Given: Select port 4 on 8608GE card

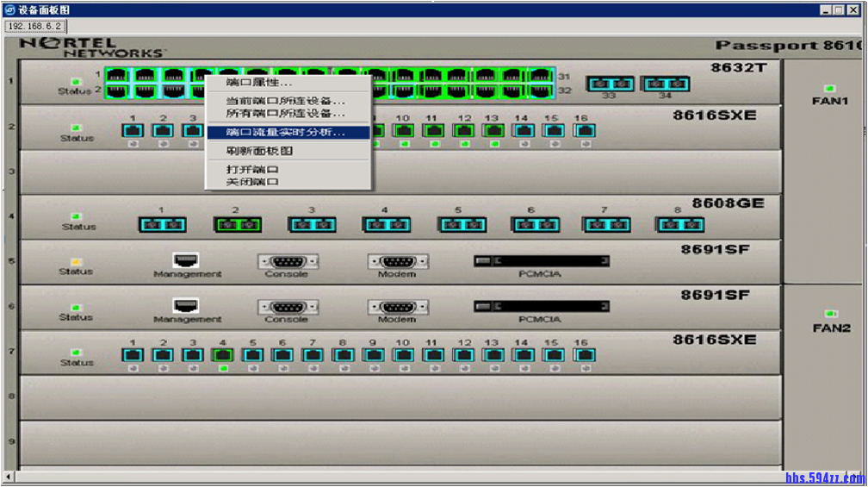Looking at the screenshot, I should point(387,224).
